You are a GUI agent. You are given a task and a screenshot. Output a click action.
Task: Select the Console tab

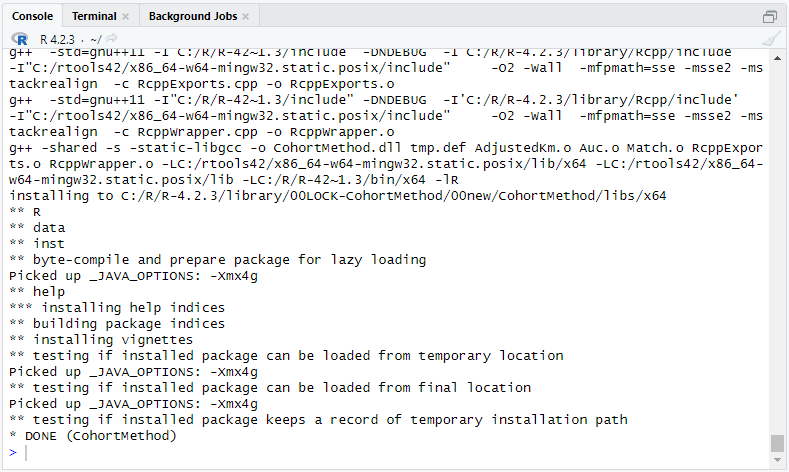(x=32, y=16)
